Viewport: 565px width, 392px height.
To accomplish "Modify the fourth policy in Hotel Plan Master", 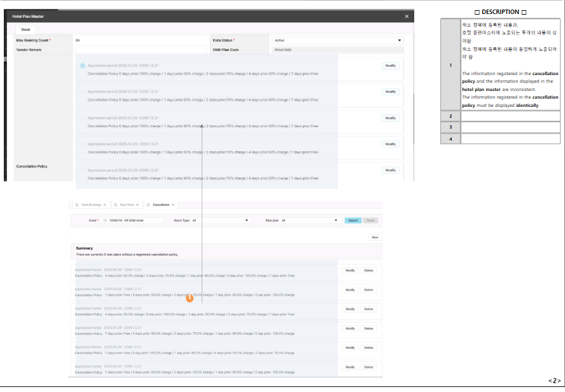I will (x=391, y=144).
